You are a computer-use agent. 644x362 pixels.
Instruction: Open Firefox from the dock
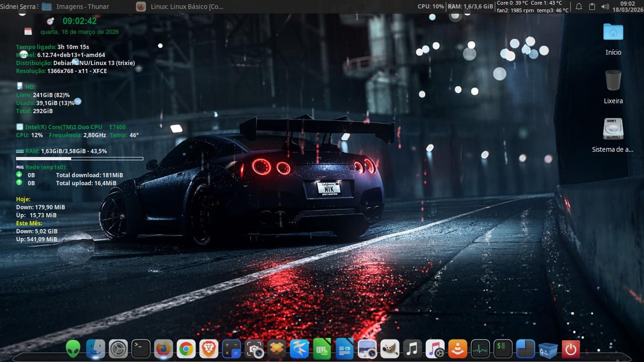coord(164,349)
